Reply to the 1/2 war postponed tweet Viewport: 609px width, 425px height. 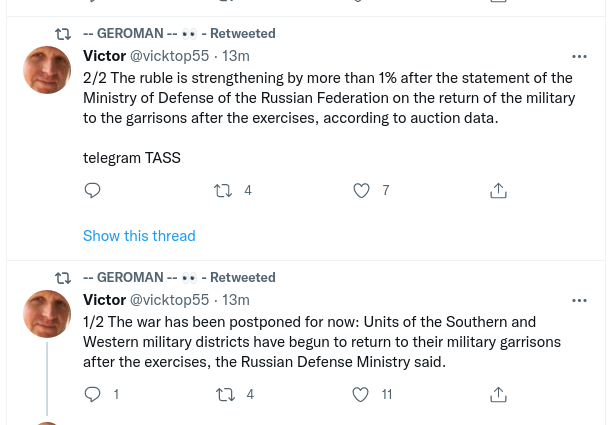pyautogui.click(x=92, y=394)
